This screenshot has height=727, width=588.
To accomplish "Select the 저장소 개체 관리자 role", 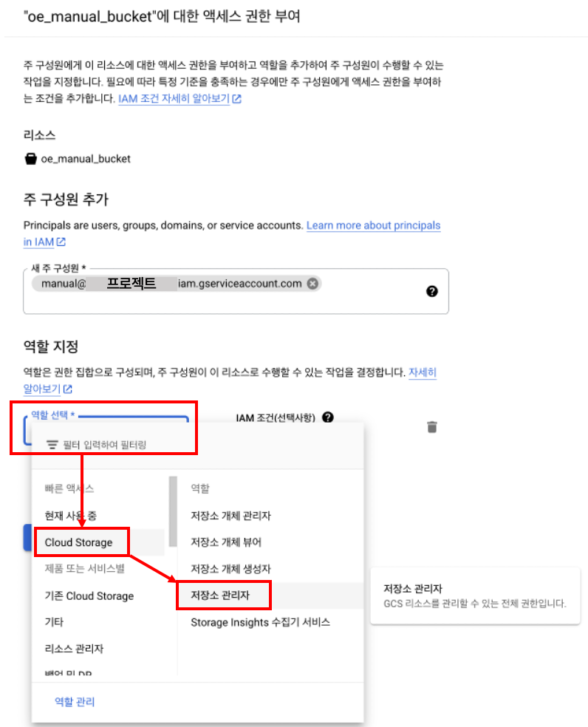I will (230, 516).
